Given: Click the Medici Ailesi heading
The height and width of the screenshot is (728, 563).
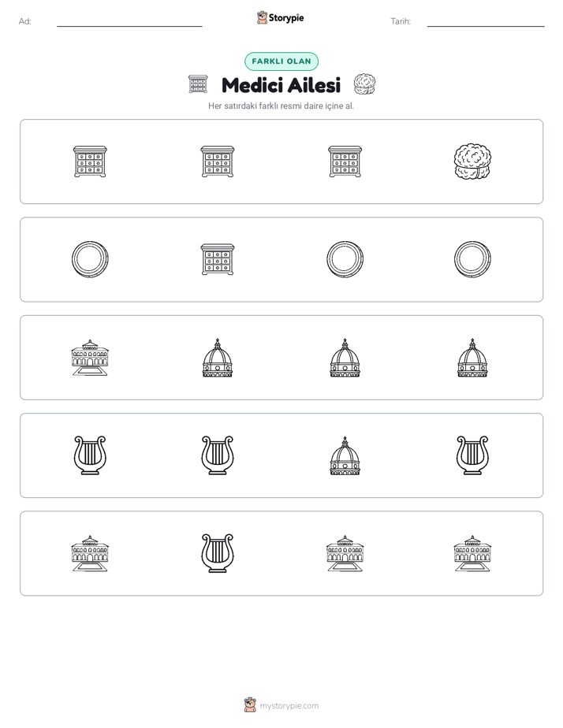Looking at the screenshot, I should coord(281,85).
